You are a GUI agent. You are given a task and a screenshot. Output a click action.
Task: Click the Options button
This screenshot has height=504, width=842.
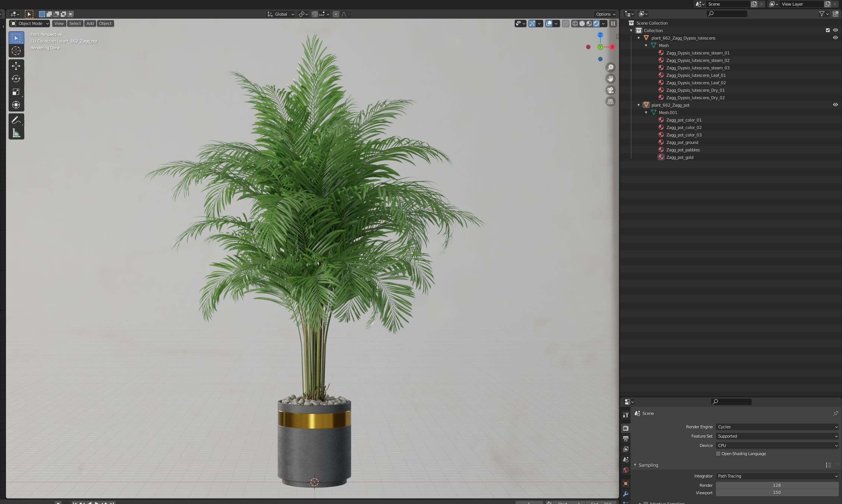605,14
